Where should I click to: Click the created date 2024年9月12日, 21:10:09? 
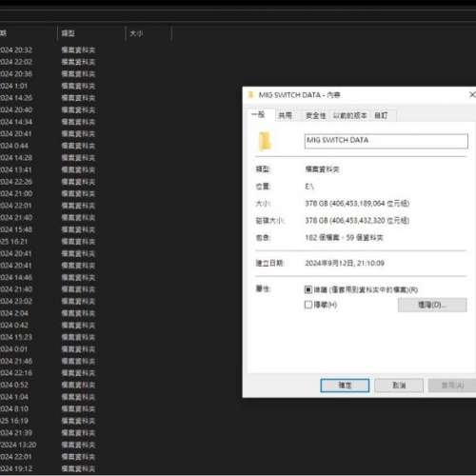tap(345, 263)
